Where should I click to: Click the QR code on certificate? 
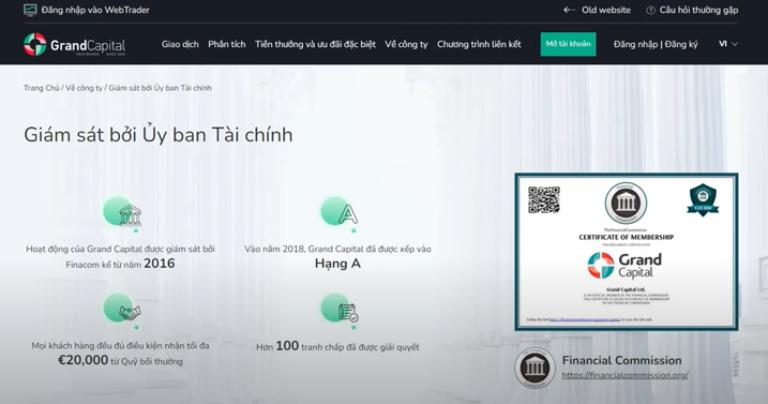[x=543, y=199]
